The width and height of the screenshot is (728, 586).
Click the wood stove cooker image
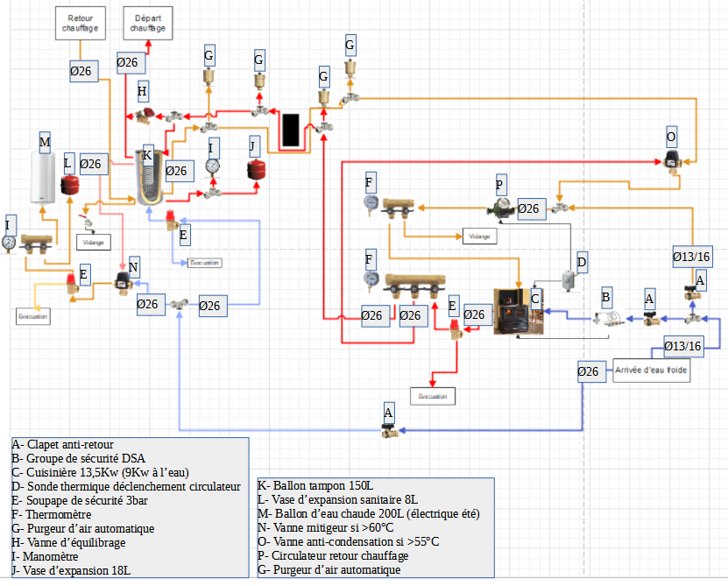(517, 312)
